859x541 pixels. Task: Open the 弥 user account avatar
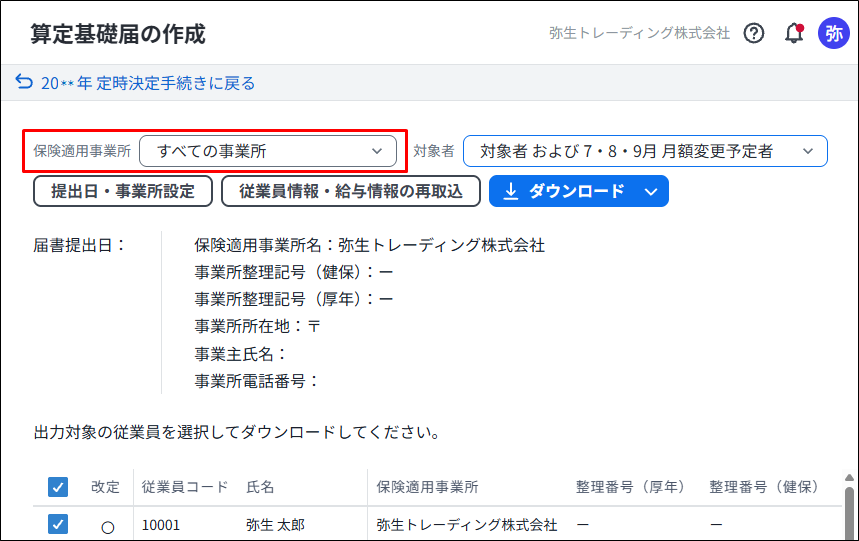[x=833, y=33]
